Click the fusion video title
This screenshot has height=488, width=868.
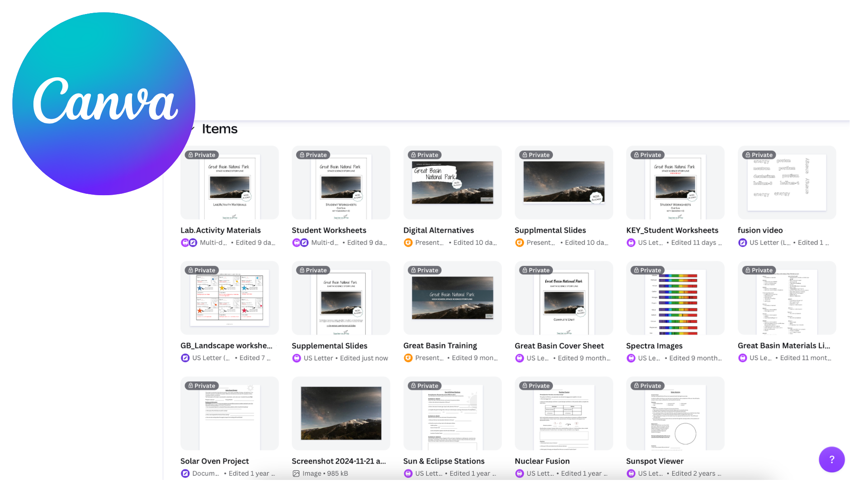(760, 230)
